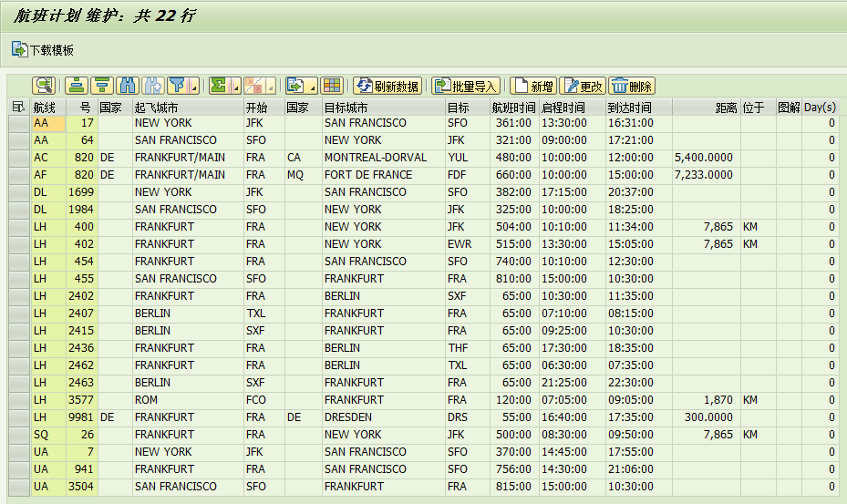The height and width of the screenshot is (504, 847).
Task: Click departure time 21:25:00 cell
Action: click(572, 383)
